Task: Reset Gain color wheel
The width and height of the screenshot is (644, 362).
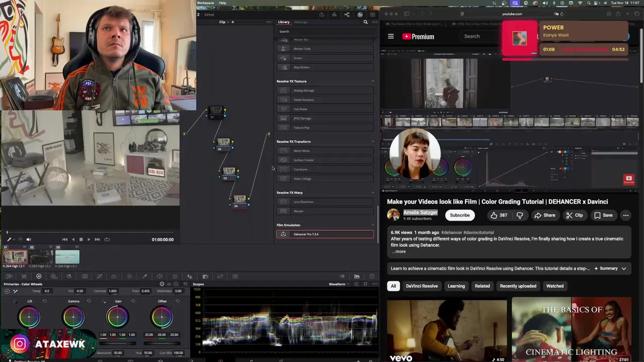Action: pyautogui.click(x=133, y=301)
